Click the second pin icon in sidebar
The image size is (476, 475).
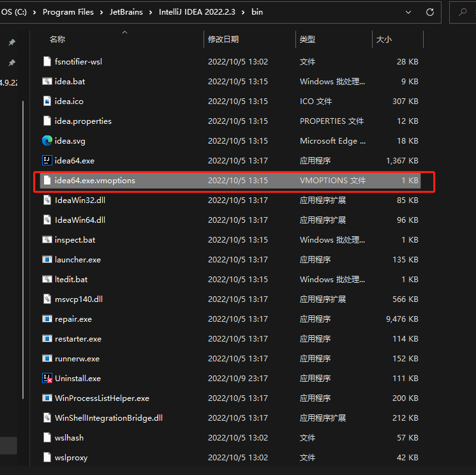tap(12, 63)
